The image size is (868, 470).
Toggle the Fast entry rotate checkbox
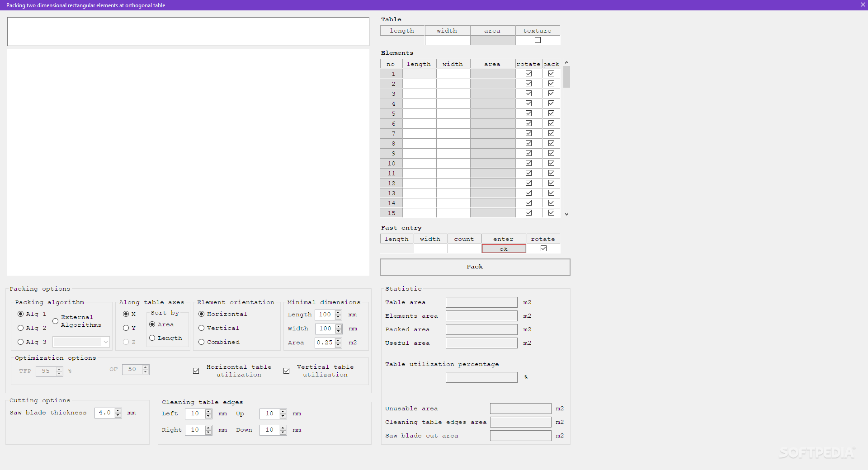[x=543, y=249]
